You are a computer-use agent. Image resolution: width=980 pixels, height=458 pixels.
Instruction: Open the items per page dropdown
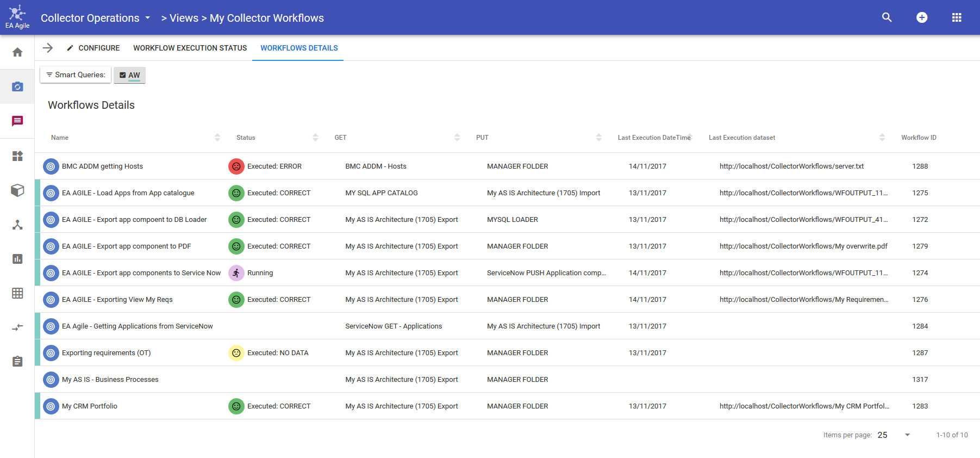click(907, 435)
